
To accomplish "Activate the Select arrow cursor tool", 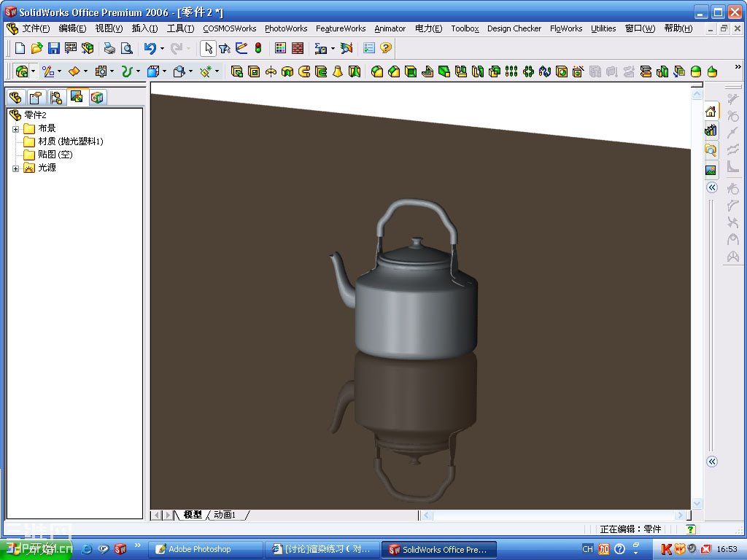I will click(208, 48).
